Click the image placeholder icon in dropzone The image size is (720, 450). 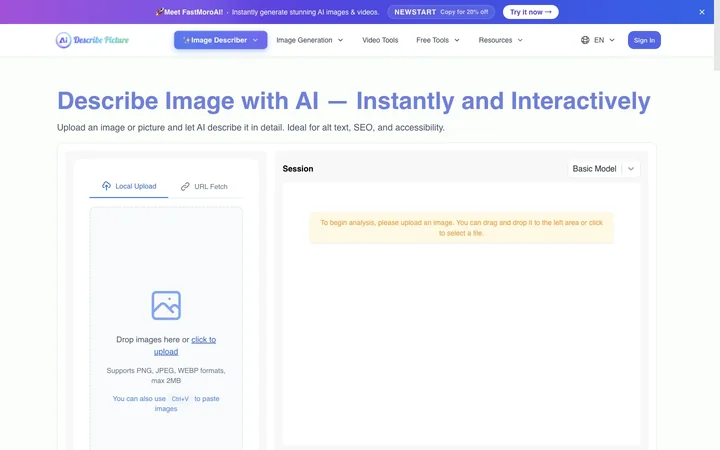tap(166, 305)
